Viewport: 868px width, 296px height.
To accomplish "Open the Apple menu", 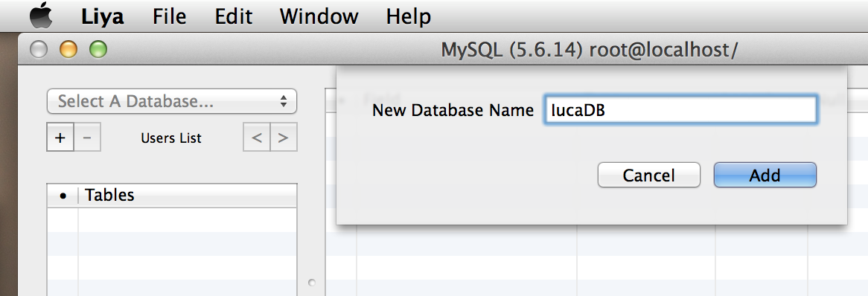I will [x=41, y=16].
